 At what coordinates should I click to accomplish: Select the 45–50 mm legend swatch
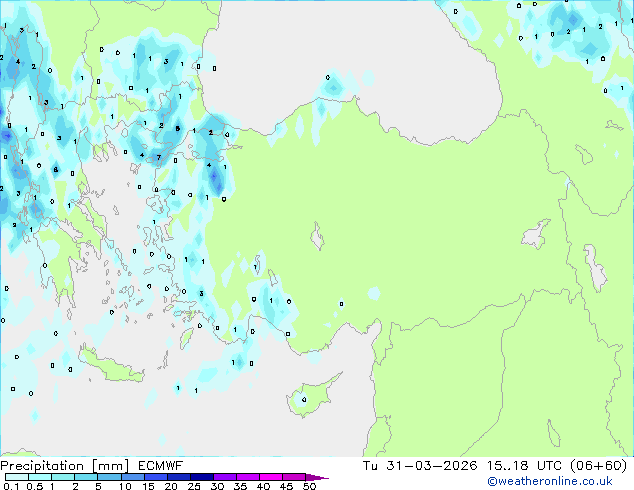click(294, 477)
